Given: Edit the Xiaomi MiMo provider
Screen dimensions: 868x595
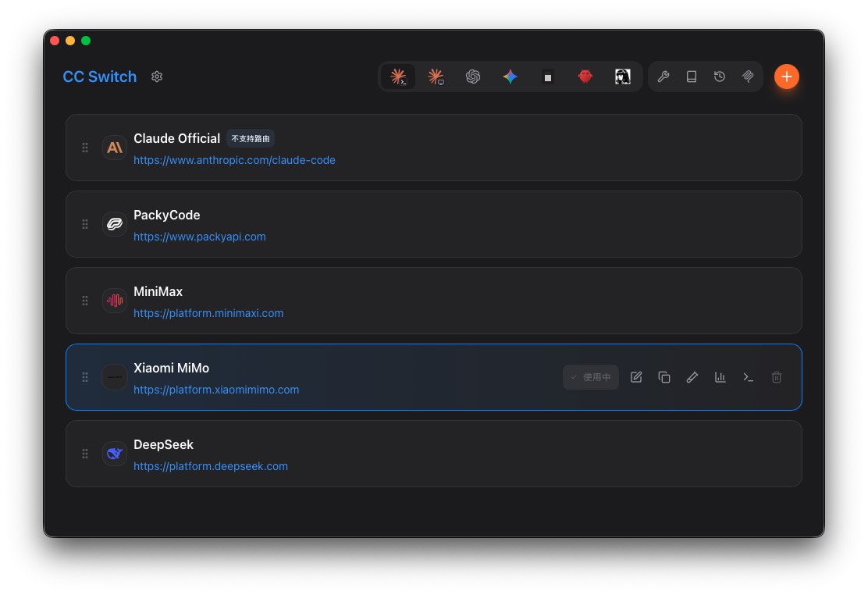Looking at the screenshot, I should pos(636,377).
